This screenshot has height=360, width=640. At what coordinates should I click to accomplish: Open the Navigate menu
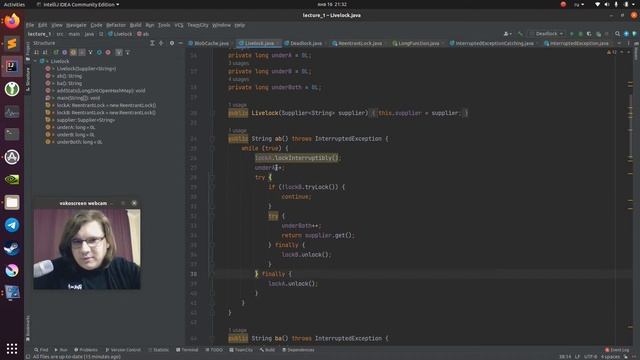76,25
